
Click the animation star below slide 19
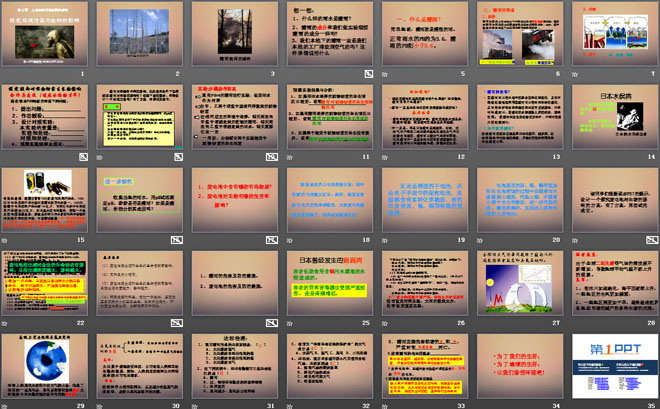coord(385,240)
